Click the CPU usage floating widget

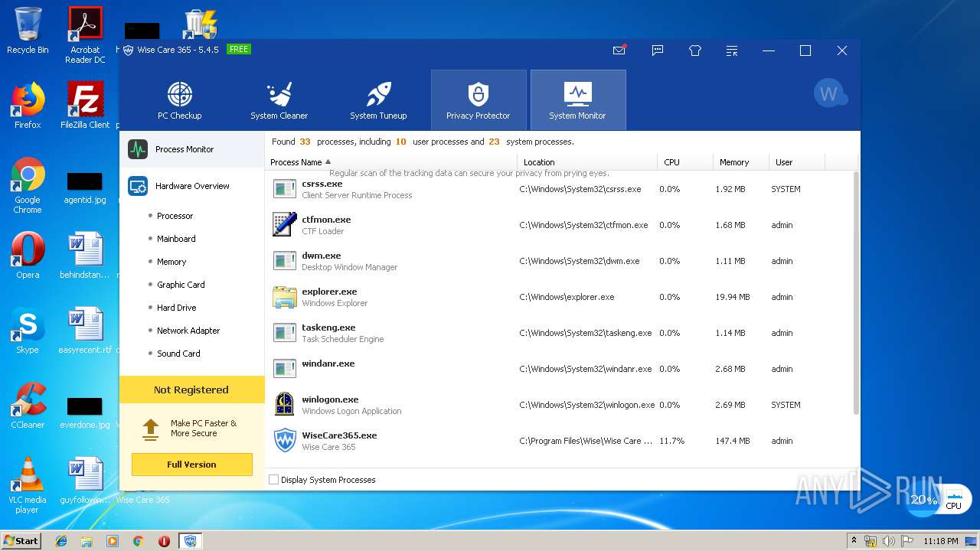[x=939, y=500]
